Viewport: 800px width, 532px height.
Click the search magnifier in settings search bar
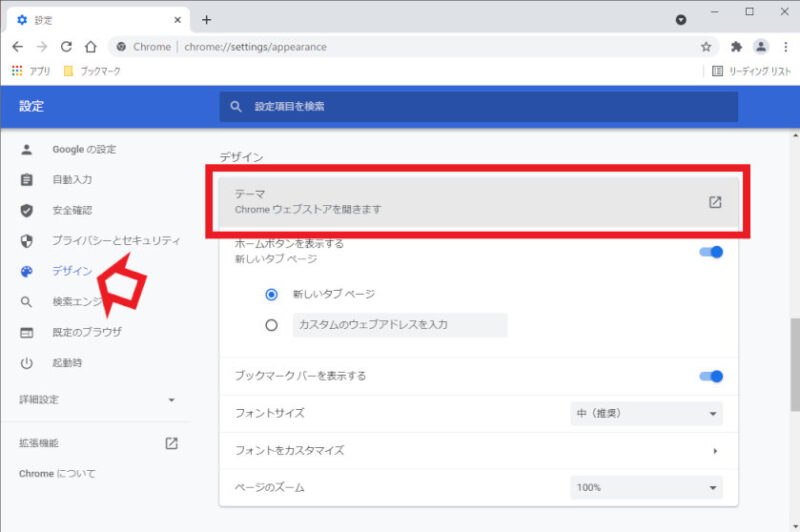236,107
